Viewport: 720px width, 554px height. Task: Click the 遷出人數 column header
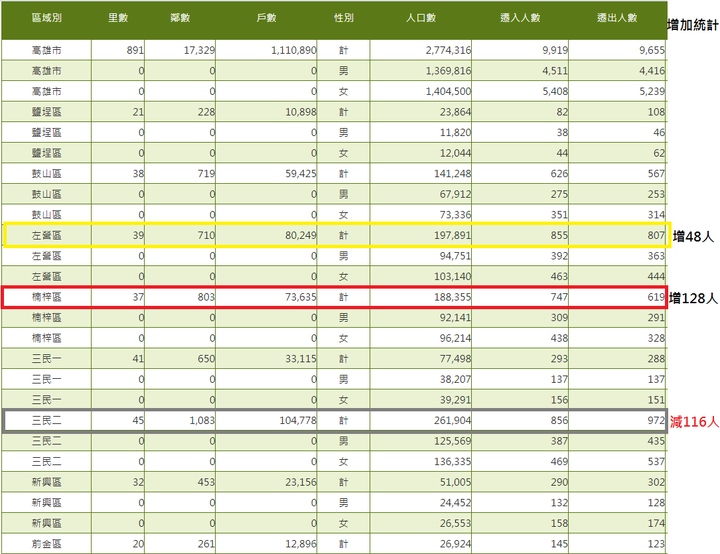coord(617,18)
